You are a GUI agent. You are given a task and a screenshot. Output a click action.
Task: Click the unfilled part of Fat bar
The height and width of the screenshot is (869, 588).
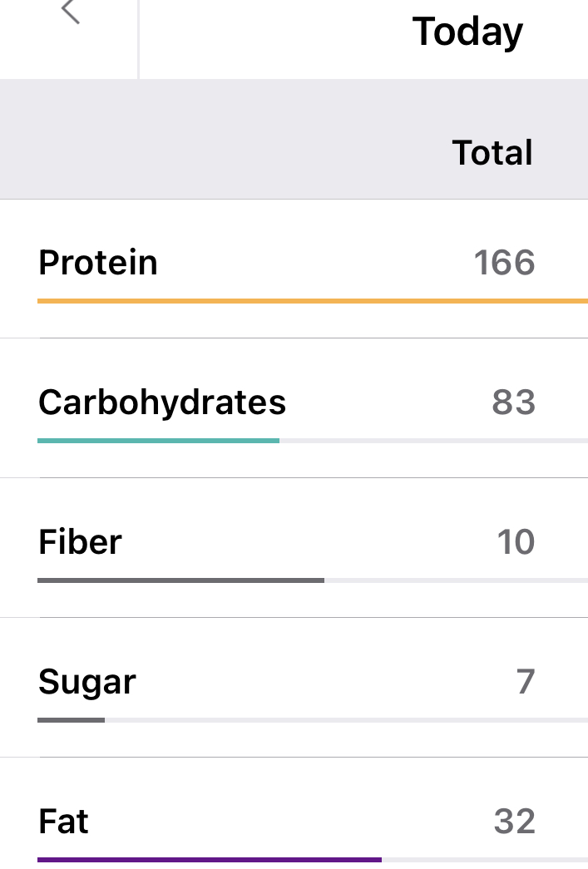pos(484,859)
